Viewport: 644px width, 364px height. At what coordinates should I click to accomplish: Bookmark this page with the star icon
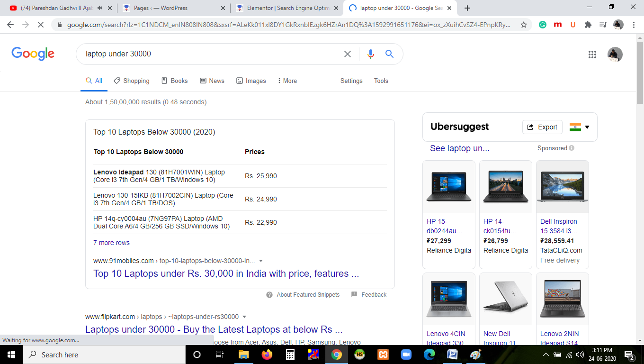tap(524, 25)
